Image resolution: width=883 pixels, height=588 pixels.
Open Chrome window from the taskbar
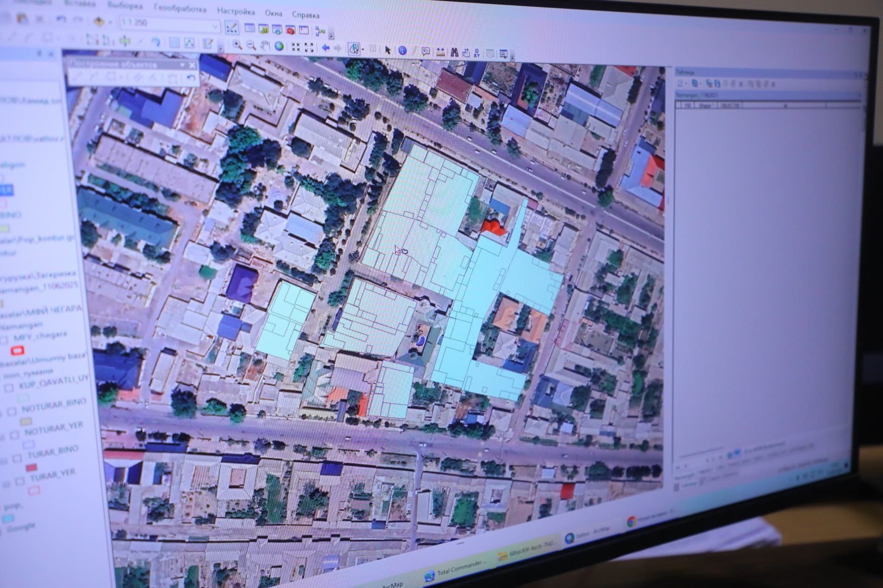[x=632, y=522]
